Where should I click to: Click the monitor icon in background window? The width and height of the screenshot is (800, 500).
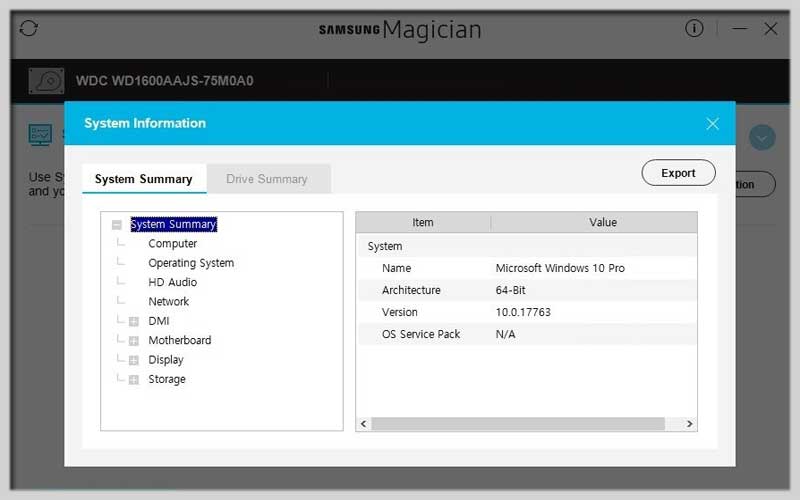40,135
